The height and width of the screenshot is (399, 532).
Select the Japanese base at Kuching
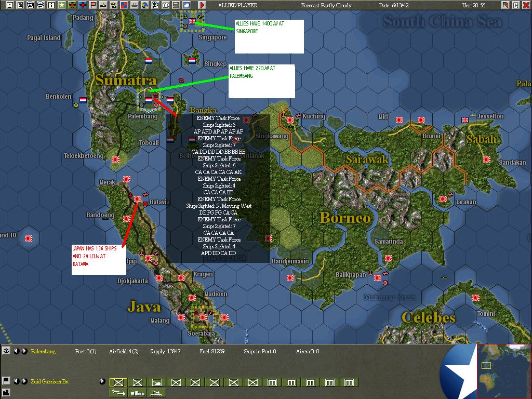click(x=290, y=120)
